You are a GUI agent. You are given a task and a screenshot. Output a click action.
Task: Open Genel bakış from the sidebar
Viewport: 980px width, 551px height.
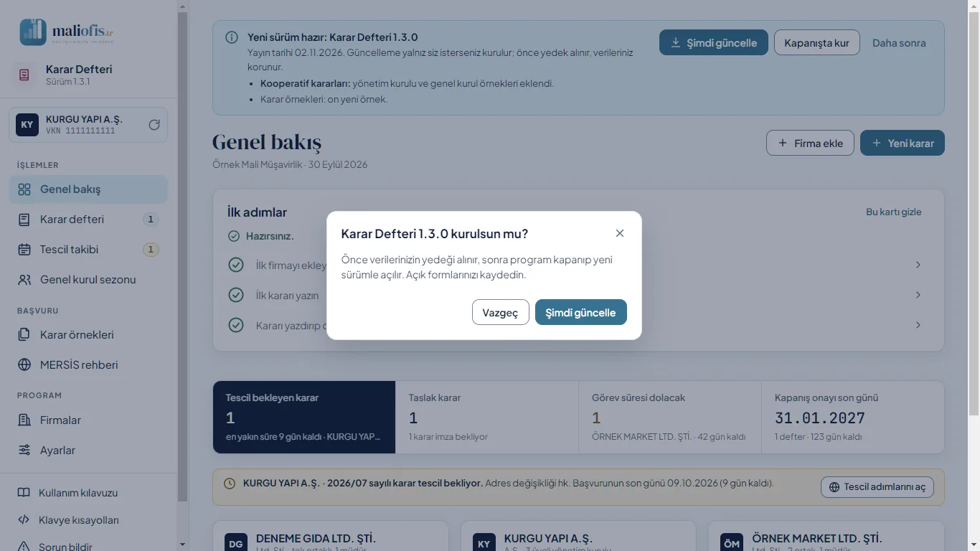coord(88,189)
